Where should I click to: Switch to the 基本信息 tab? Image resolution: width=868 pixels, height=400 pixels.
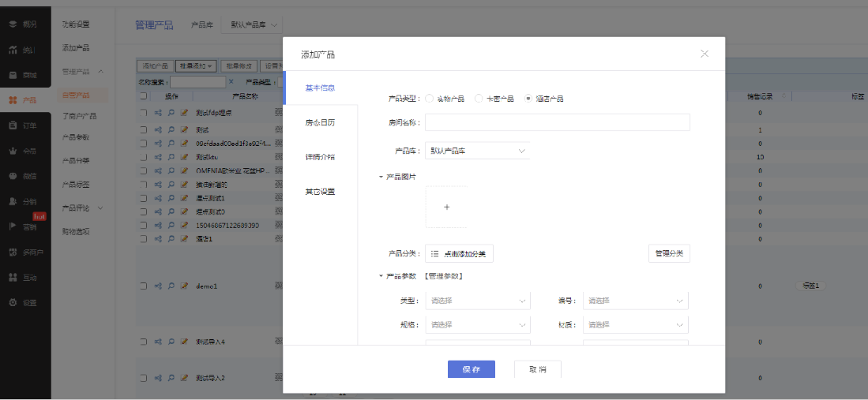coord(320,88)
